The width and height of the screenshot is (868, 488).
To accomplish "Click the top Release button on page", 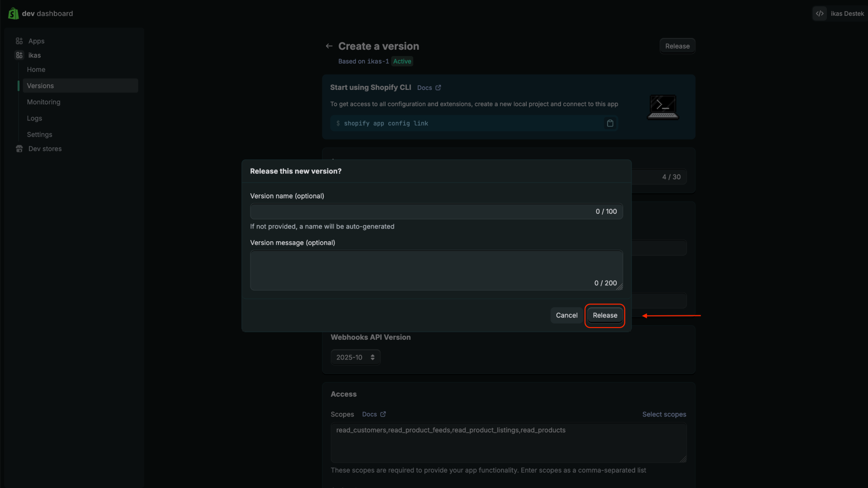I will click(677, 46).
